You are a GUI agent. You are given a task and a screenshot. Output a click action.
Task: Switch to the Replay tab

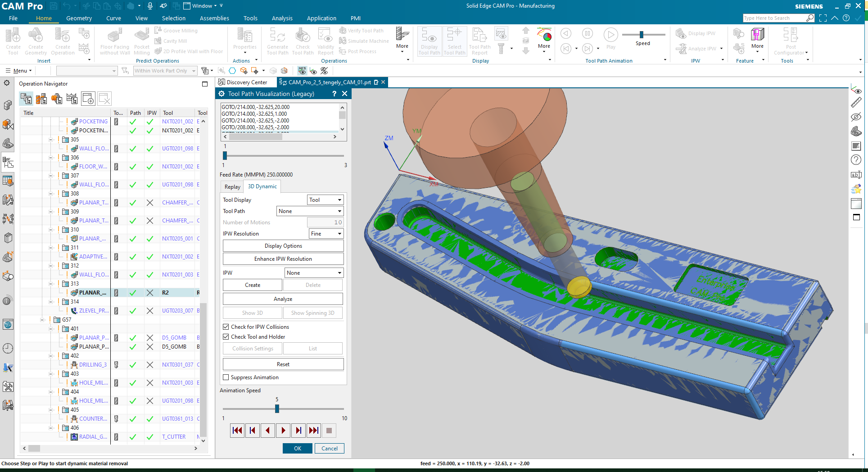(232, 186)
